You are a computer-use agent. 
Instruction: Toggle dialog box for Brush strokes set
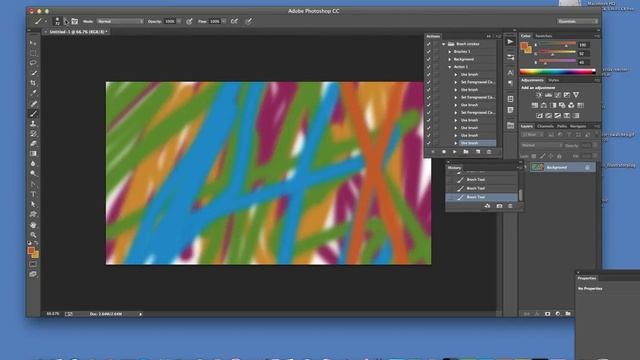point(436,44)
